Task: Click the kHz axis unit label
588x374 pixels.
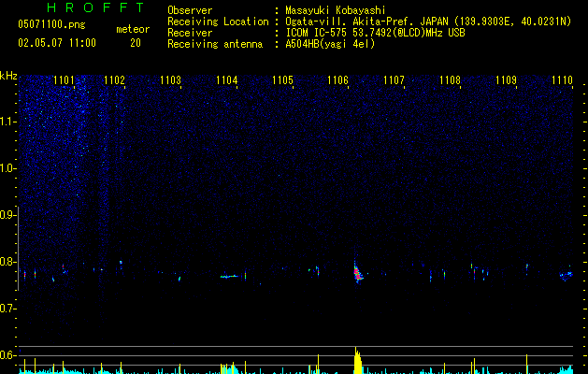Action: (x=8, y=76)
